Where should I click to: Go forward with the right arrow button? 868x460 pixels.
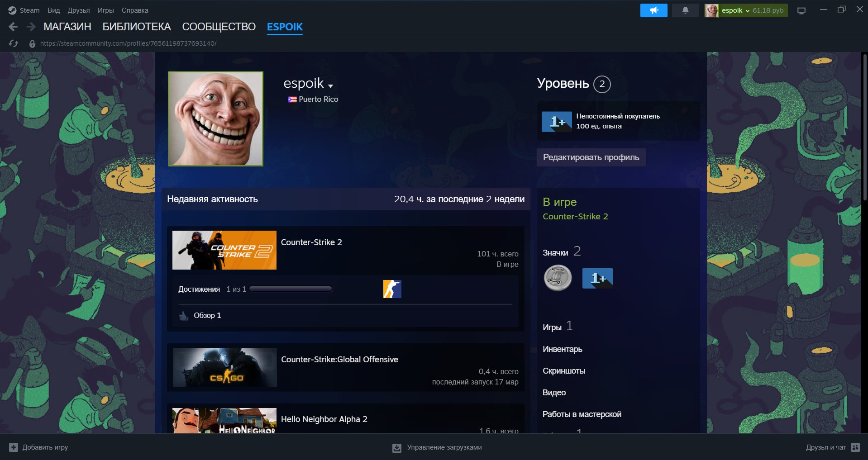point(31,27)
